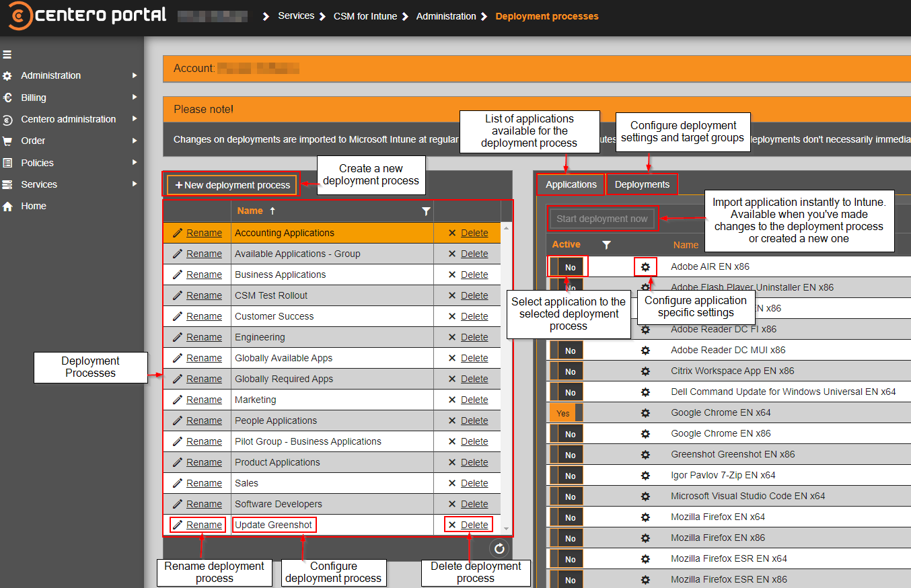Open settings gear for Google Chrome EN x86
The image size is (911, 588).
[x=645, y=434]
